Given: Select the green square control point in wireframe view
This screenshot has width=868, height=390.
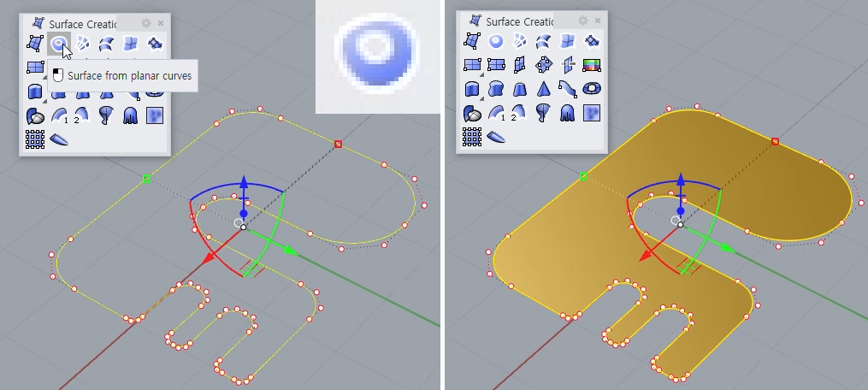Looking at the screenshot, I should click(x=147, y=179).
